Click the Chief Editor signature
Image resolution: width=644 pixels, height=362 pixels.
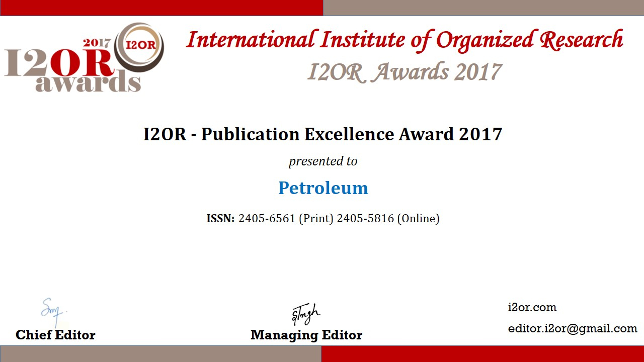coord(53,311)
